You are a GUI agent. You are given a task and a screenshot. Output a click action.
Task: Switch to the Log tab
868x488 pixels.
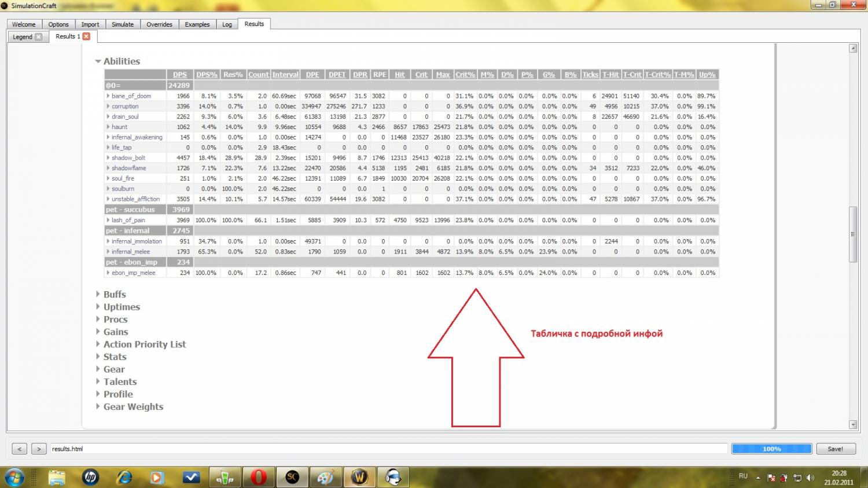[227, 24]
